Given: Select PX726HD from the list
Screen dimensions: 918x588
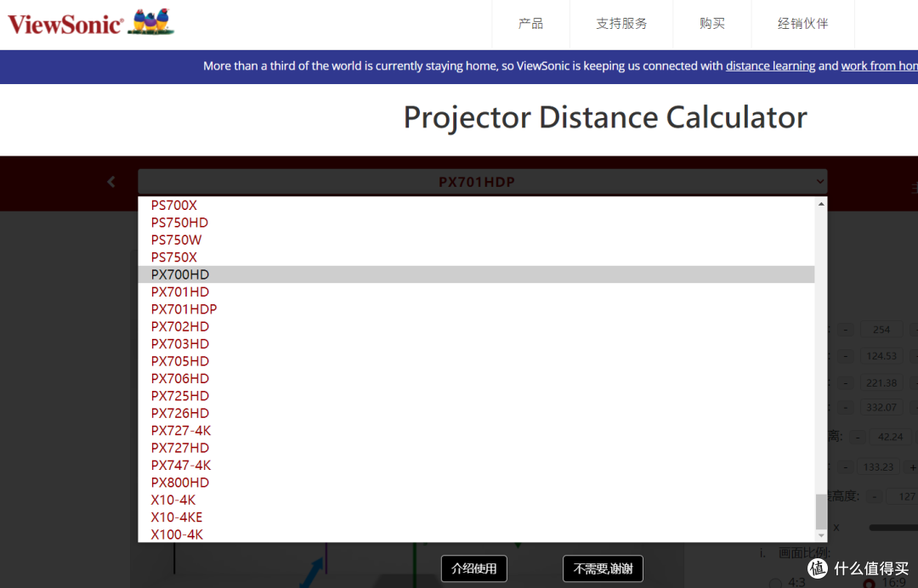Looking at the screenshot, I should (476, 413).
